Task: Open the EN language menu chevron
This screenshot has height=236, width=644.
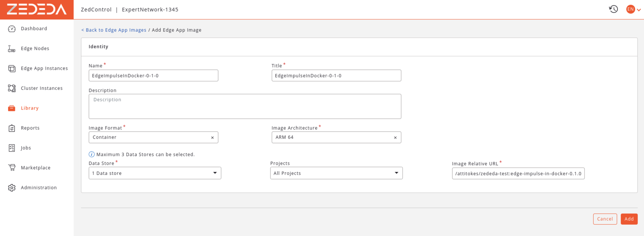Action: tap(639, 10)
